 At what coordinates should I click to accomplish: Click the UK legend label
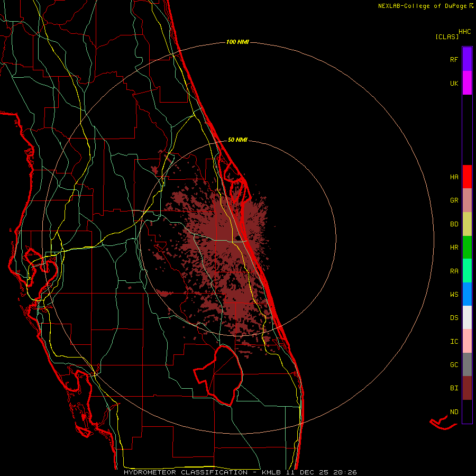454,83
